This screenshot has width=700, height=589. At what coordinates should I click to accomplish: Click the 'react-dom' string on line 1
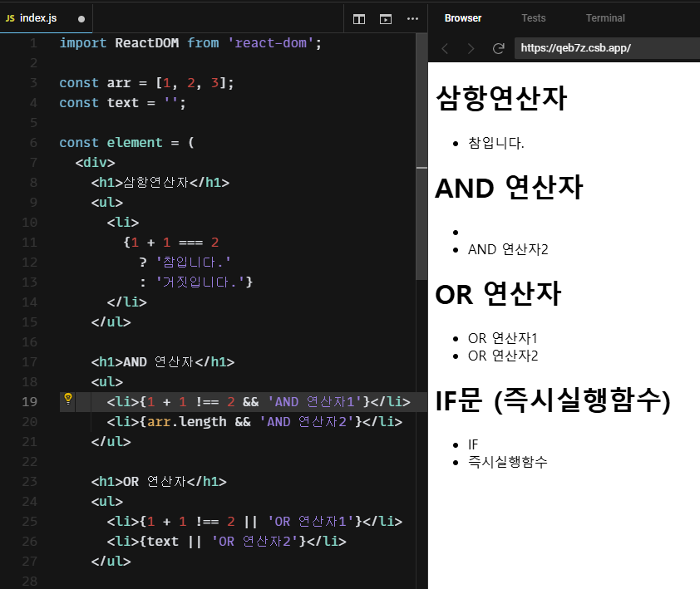[271, 43]
